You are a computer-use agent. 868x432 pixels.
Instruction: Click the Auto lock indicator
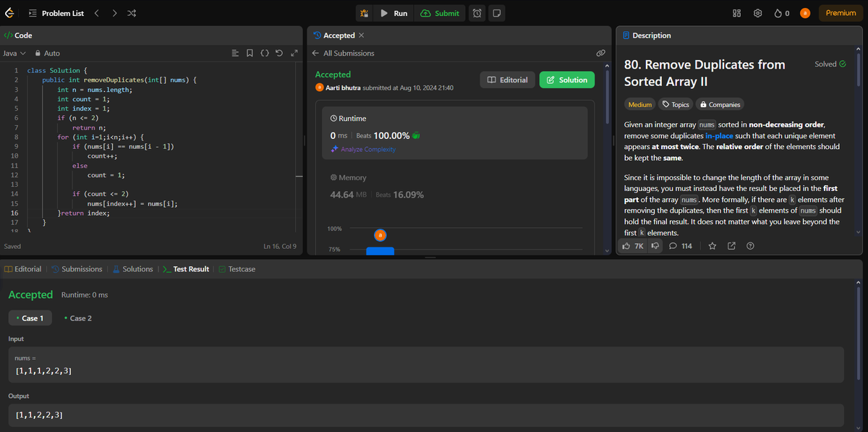48,53
